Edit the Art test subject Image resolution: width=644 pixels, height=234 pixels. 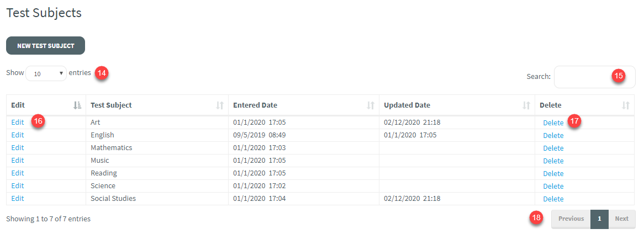pos(18,123)
